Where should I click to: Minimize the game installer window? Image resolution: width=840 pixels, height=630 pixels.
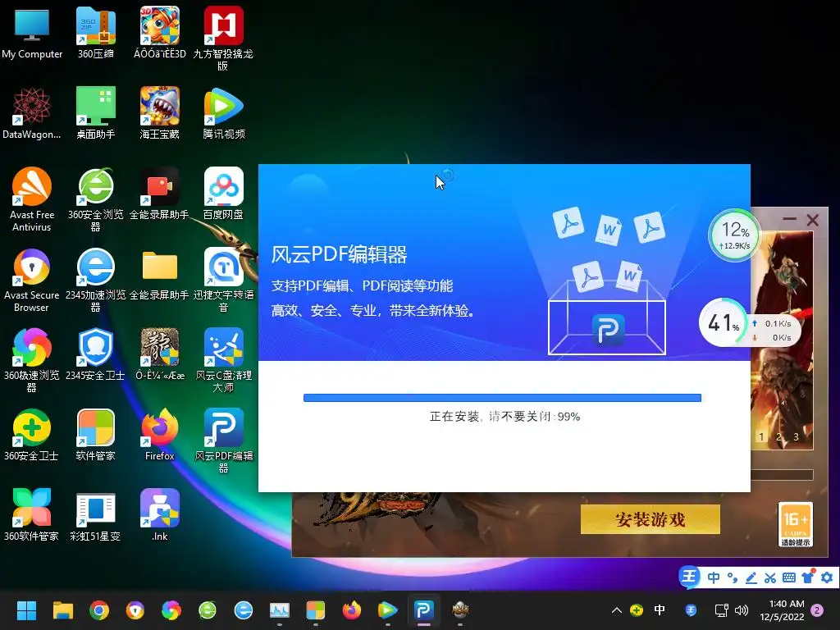tap(789, 219)
